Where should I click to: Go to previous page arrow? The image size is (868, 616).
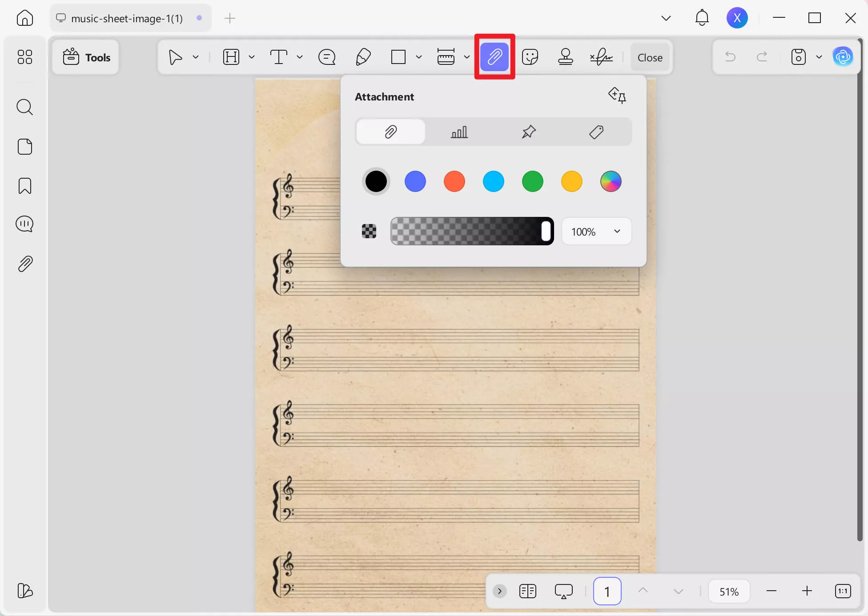[x=643, y=591]
